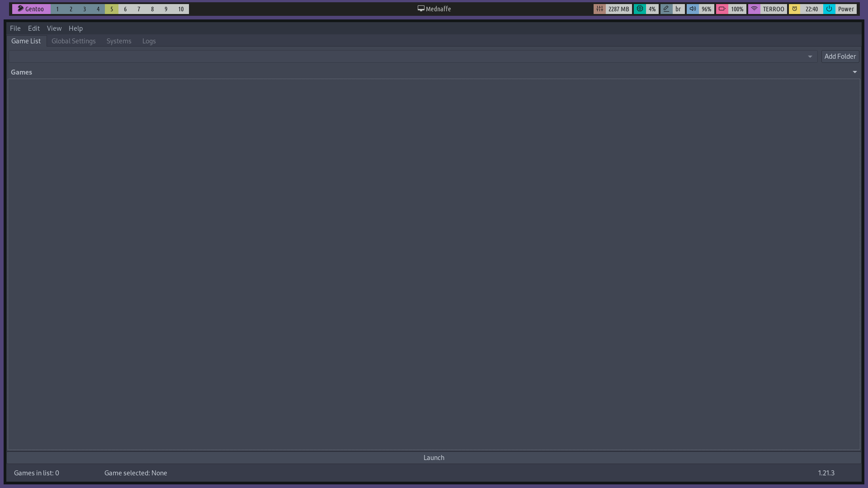Image resolution: width=868 pixels, height=488 pixels.
Task: Open the Help menu
Action: tap(75, 28)
